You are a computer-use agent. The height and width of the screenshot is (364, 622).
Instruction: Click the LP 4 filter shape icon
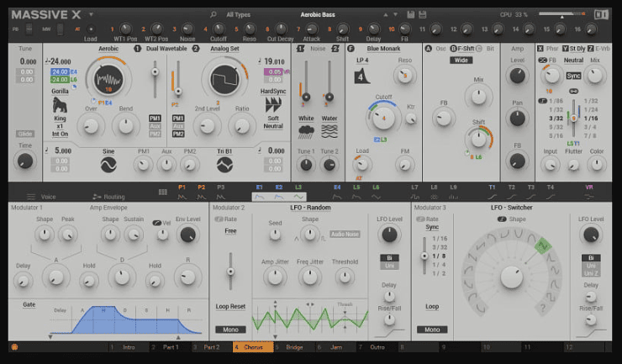[x=361, y=76]
